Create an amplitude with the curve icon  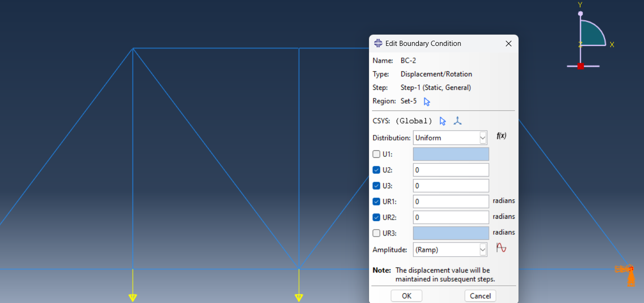pyautogui.click(x=501, y=248)
